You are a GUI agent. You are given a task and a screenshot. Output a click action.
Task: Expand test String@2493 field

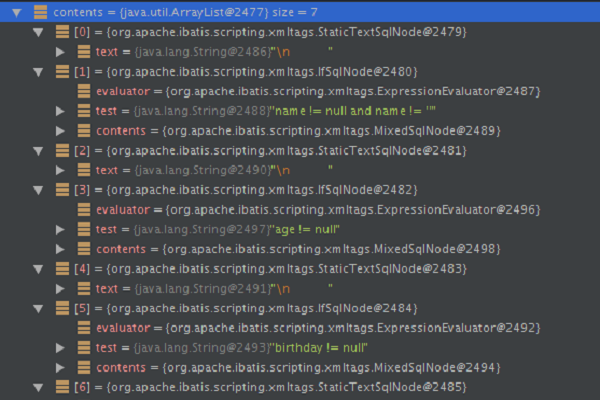click(x=60, y=348)
